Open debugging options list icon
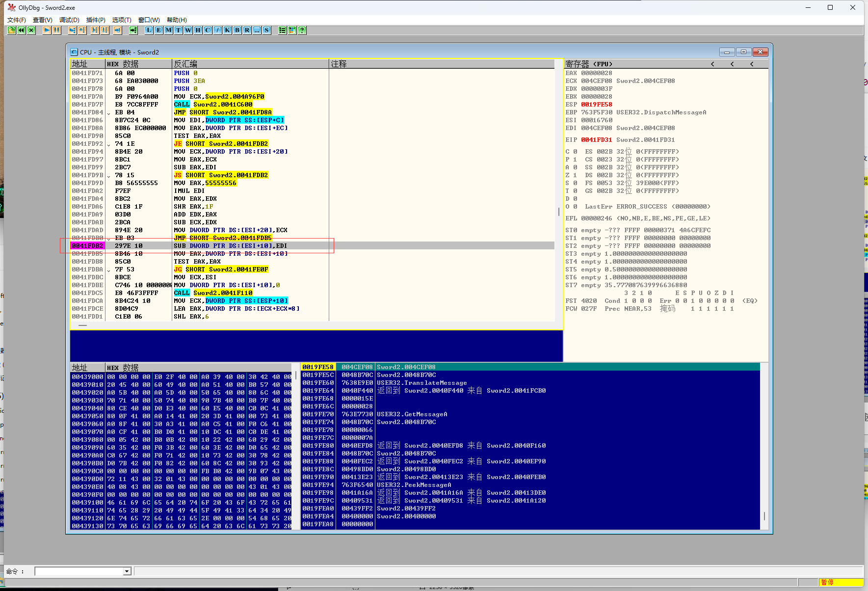The height and width of the screenshot is (591, 868). point(283,30)
